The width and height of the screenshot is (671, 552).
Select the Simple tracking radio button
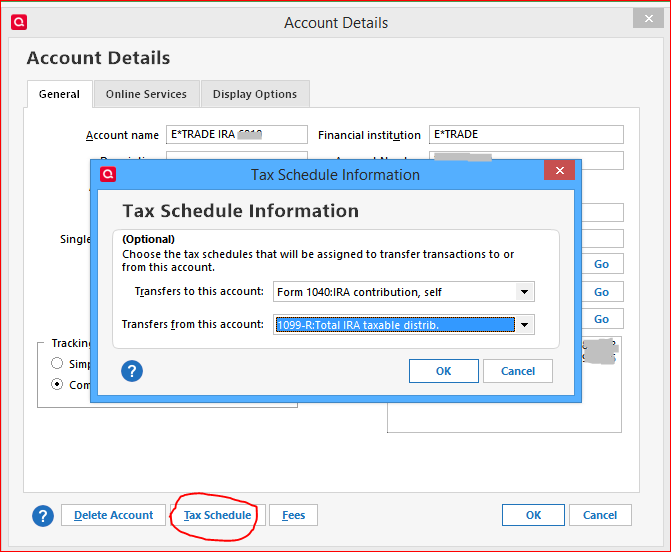click(x=57, y=363)
